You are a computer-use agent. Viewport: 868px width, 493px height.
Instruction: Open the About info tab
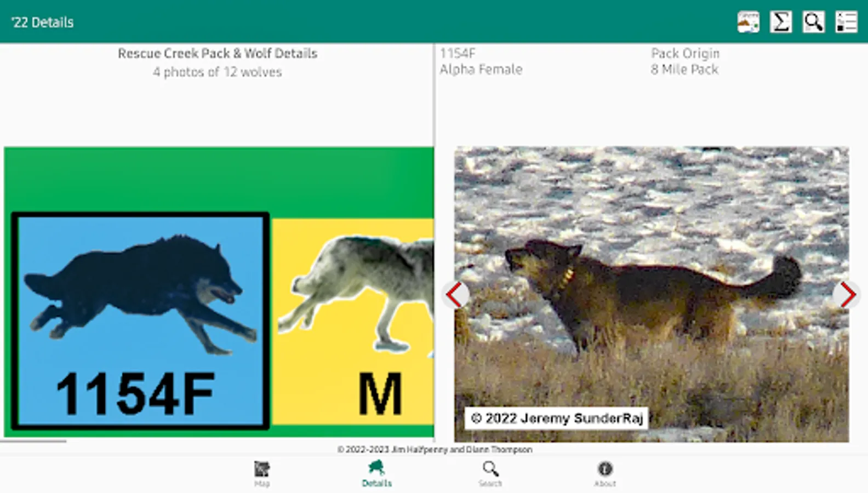coord(605,474)
